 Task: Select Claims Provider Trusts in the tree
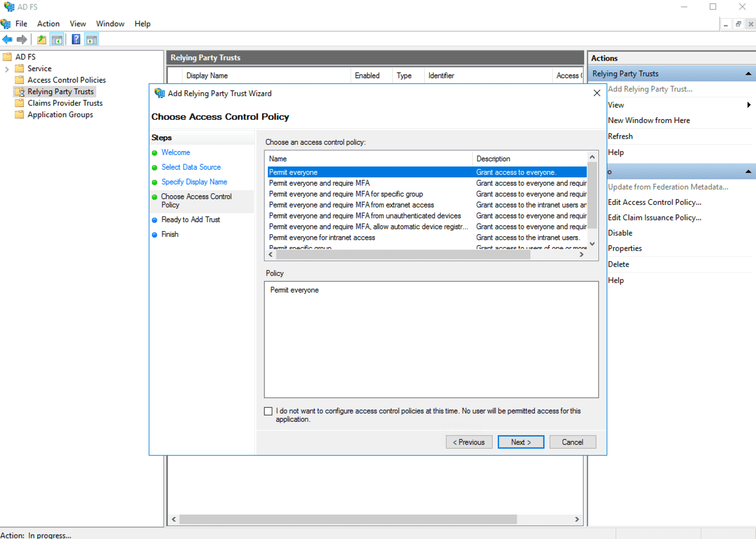coord(65,102)
